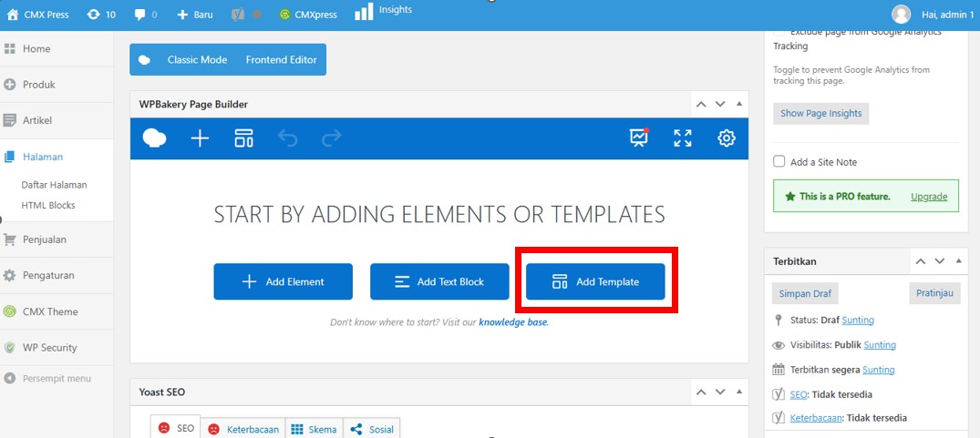This screenshot has width=980, height=438.
Task: Move Yoast SEO panel up
Action: click(x=701, y=392)
